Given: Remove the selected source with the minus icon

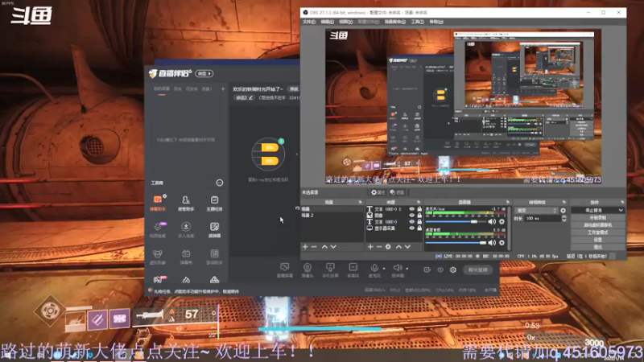Looking at the screenshot, I should click(379, 247).
